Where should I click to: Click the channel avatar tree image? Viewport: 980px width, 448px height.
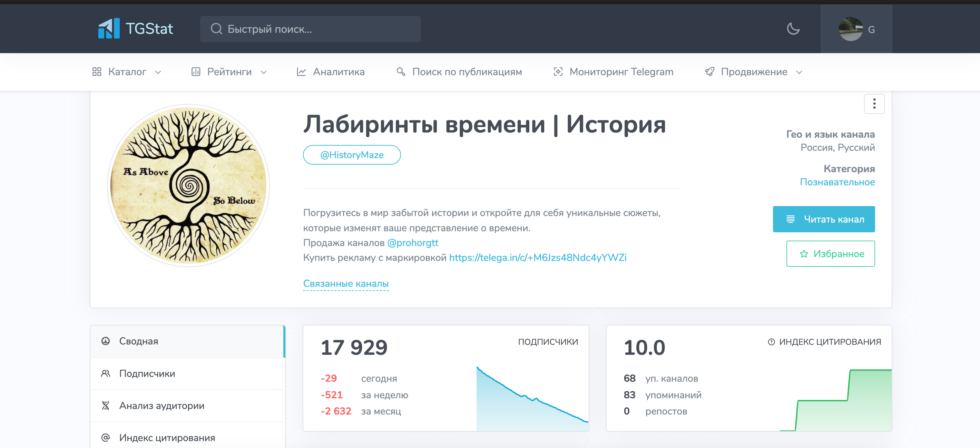189,185
